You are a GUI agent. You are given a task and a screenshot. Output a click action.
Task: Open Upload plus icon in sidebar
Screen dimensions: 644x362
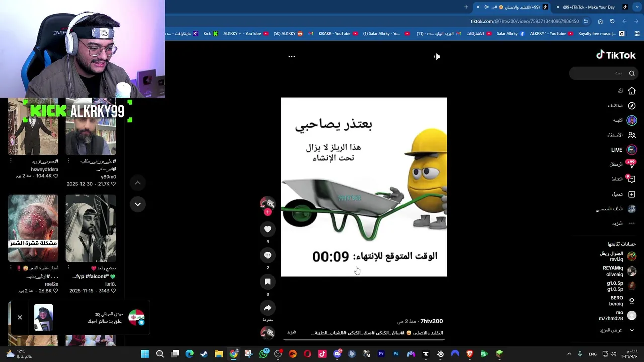pyautogui.click(x=632, y=194)
